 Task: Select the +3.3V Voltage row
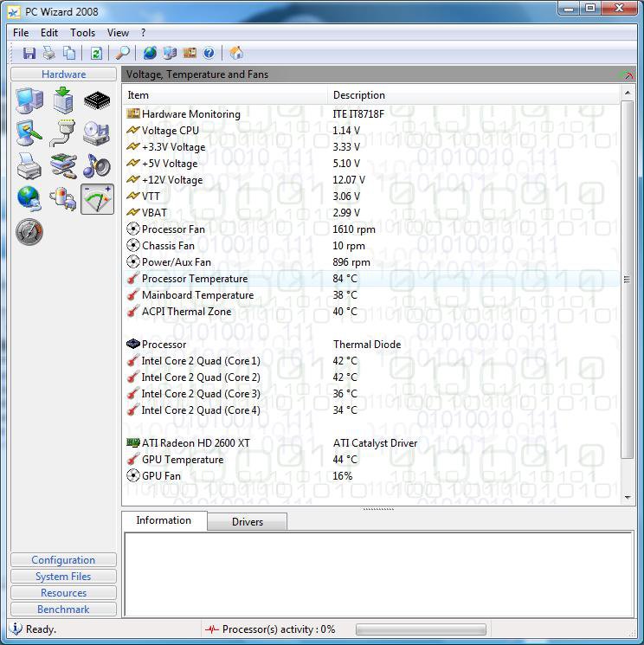pos(371,147)
